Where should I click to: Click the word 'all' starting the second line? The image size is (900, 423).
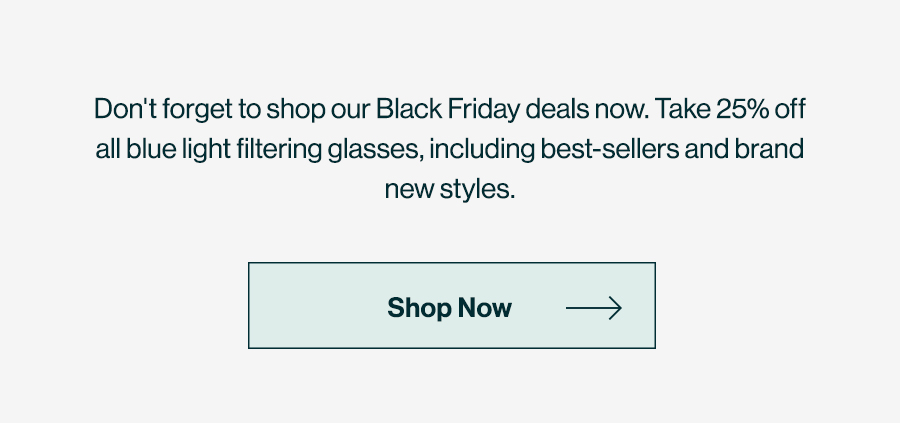pyautogui.click(x=108, y=149)
